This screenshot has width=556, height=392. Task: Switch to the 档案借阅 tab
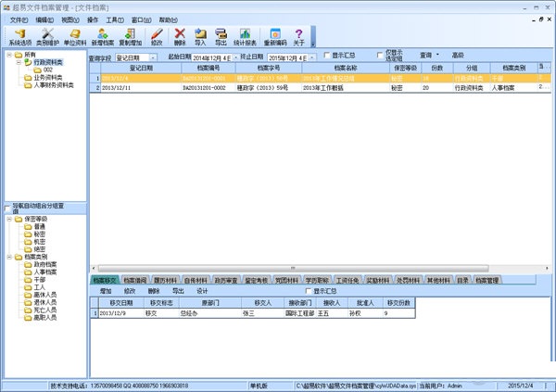click(134, 279)
